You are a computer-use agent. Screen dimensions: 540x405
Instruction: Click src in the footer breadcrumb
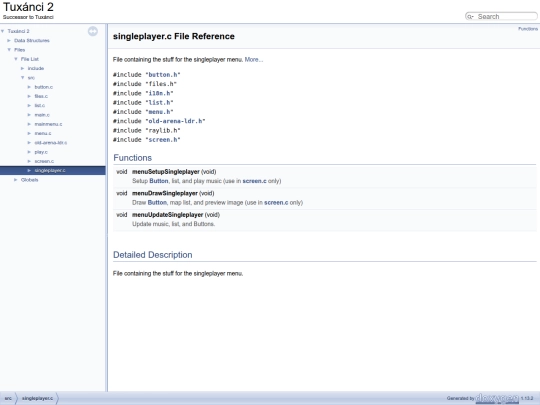(x=8, y=398)
